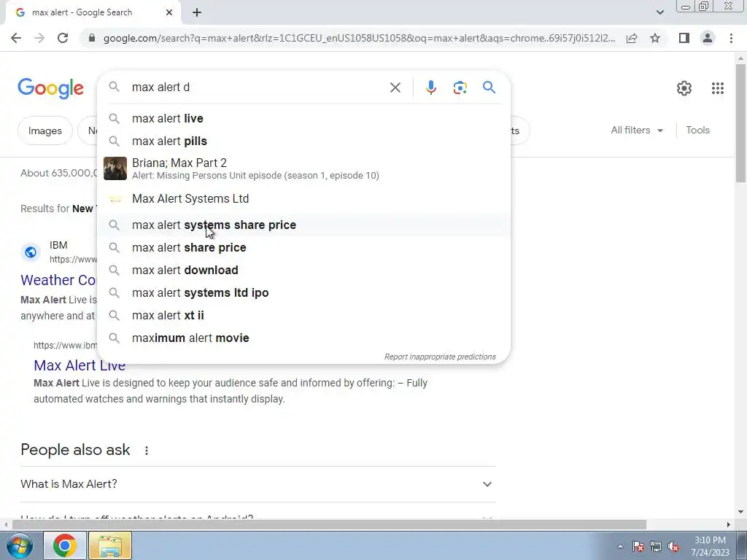Click the IBM site globe icon

(x=31, y=252)
